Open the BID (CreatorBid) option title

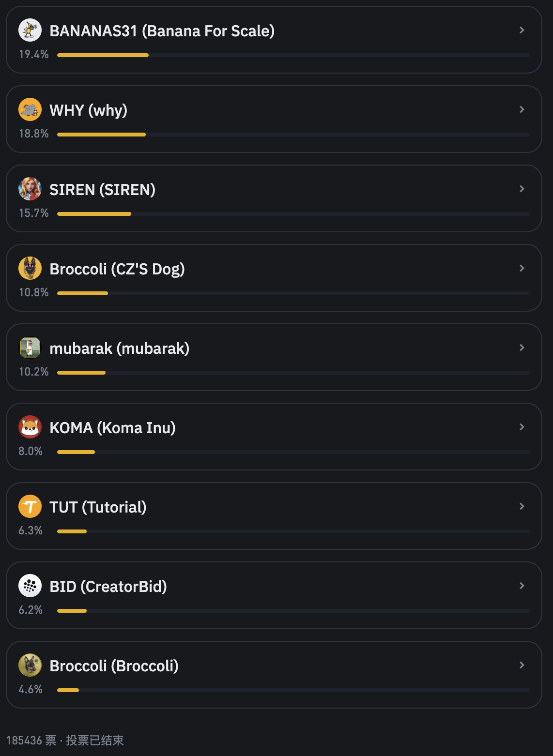(x=108, y=587)
